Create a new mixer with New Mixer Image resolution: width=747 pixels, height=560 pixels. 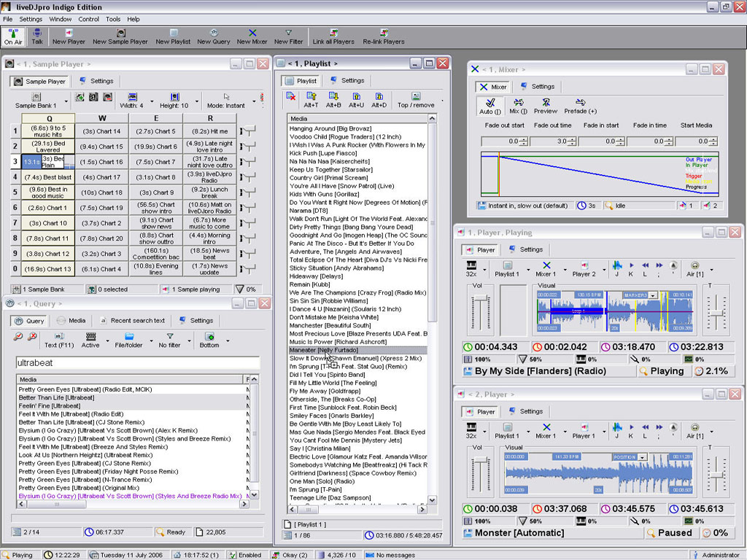coord(252,33)
